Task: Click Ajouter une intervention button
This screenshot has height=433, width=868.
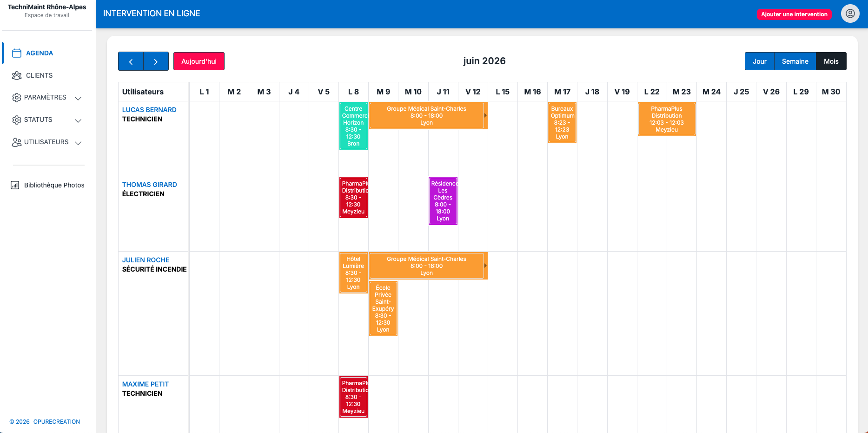Action: tap(794, 14)
